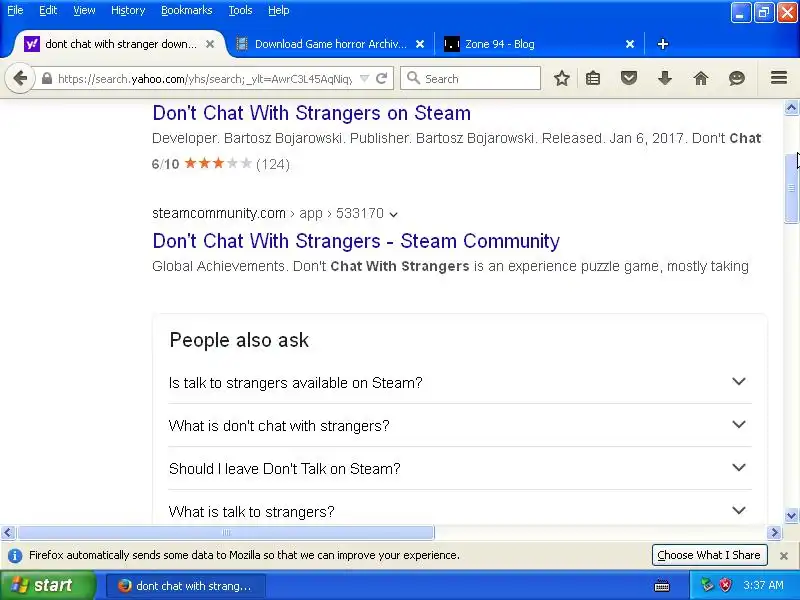
Task: Click horizontal scrollbar left arrow
Action: click(7, 533)
